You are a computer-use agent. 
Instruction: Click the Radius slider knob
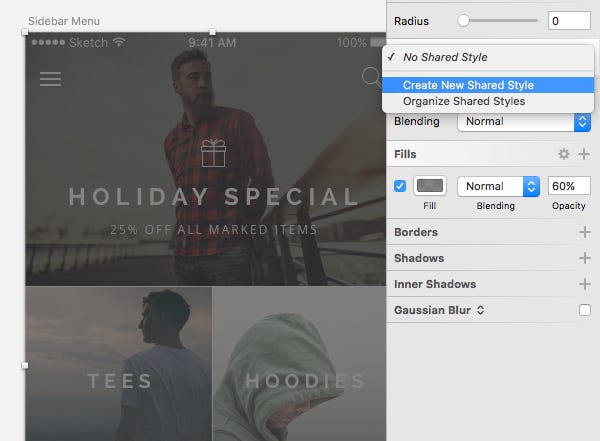463,21
